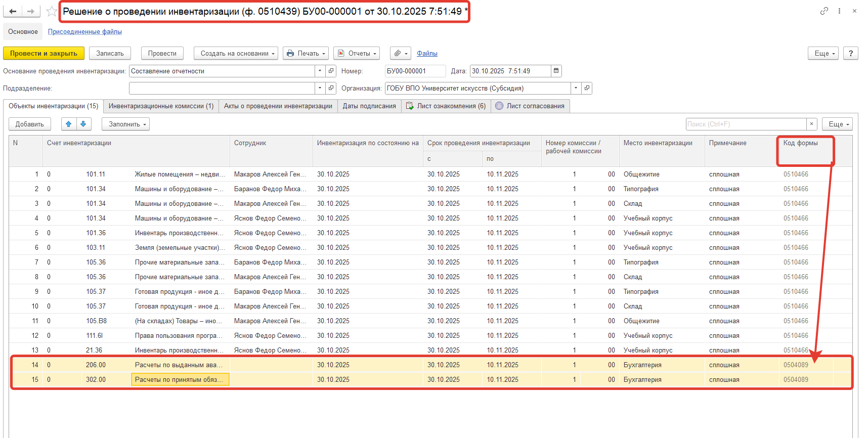Open the Присоединенные файлы link
This screenshot has width=868, height=438.
[x=84, y=31]
